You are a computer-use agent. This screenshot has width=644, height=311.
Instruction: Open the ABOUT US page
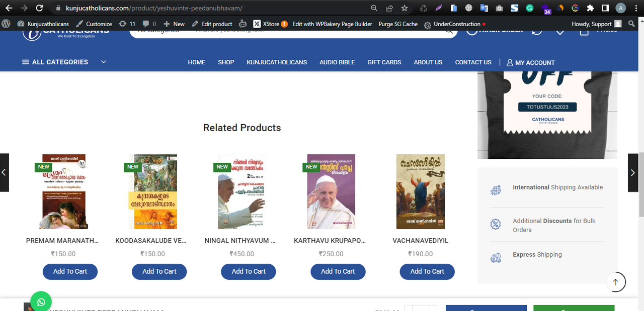(x=428, y=62)
